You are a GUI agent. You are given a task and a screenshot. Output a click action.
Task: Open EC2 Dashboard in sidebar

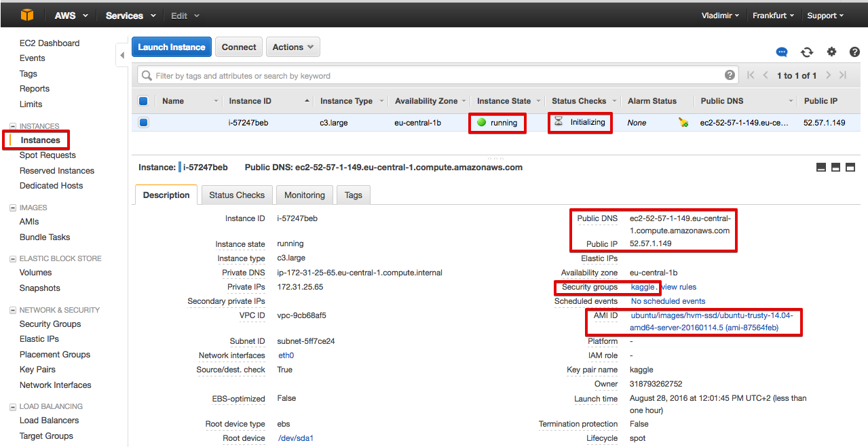(x=50, y=43)
